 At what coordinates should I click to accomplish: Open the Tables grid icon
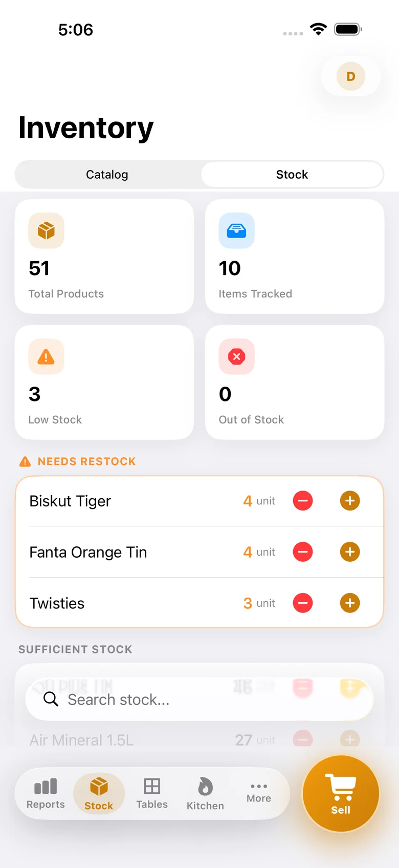[152, 786]
